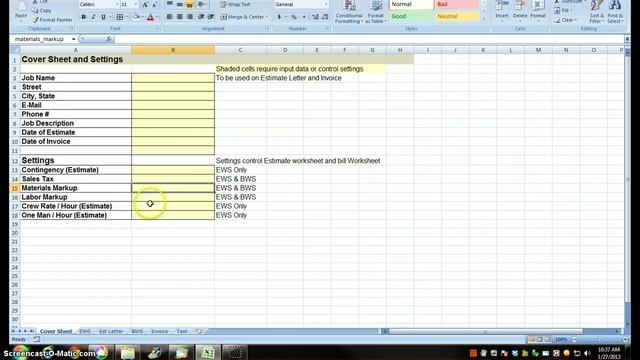640x360 pixels.
Task: Open Conditional Formatting menu
Action: point(349,12)
